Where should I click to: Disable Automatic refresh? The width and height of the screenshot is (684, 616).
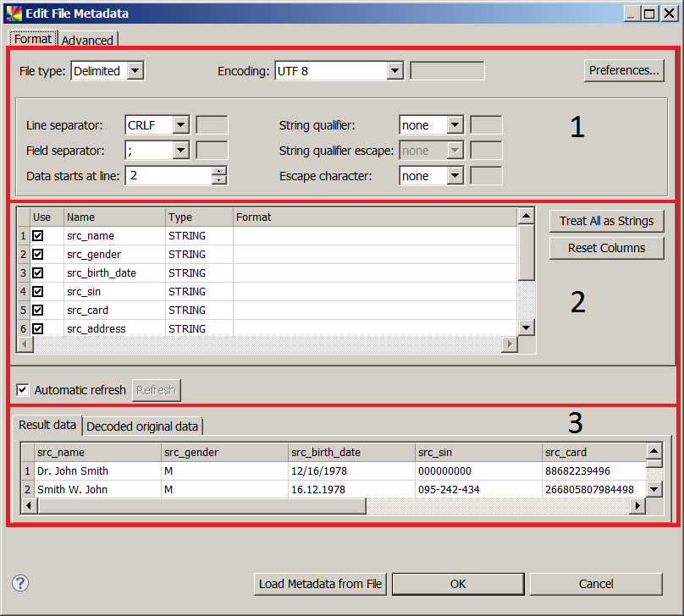23,390
